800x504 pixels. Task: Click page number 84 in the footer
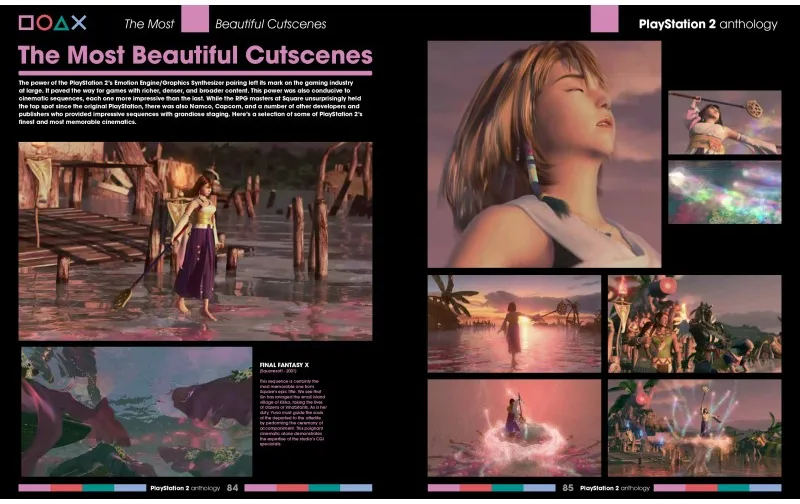232,488
